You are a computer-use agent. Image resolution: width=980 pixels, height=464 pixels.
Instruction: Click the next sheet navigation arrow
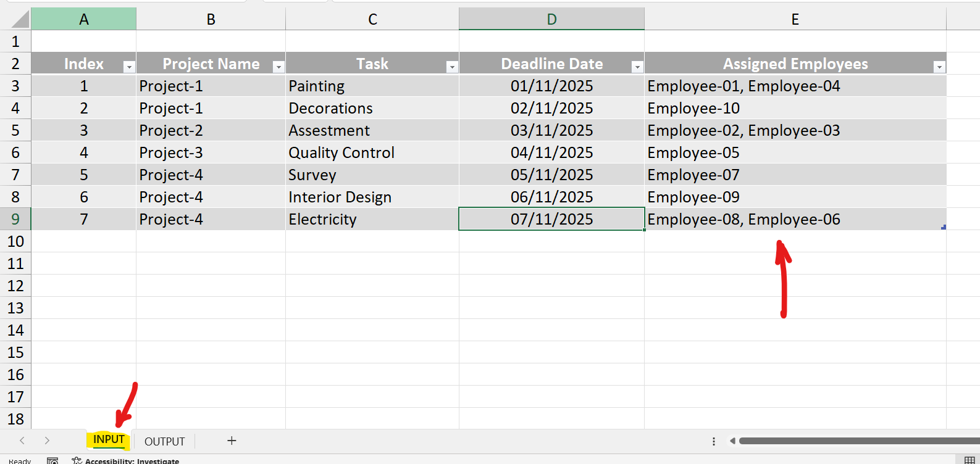[47, 441]
